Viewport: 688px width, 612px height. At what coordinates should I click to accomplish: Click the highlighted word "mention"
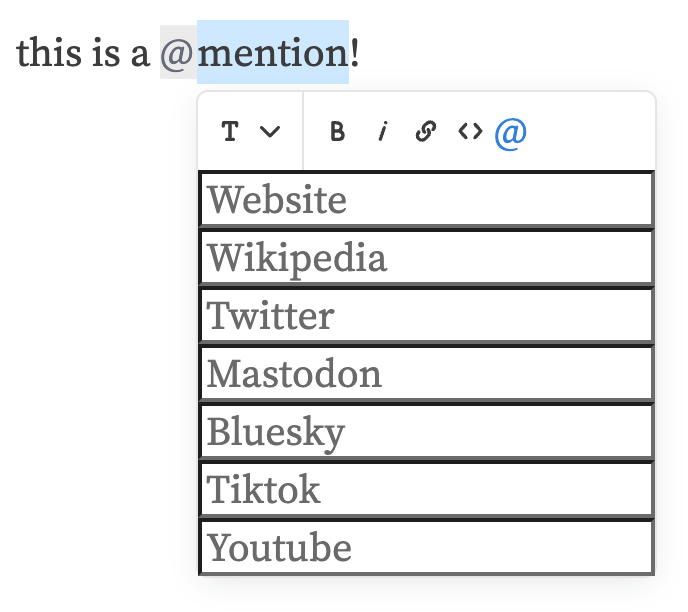pos(272,52)
